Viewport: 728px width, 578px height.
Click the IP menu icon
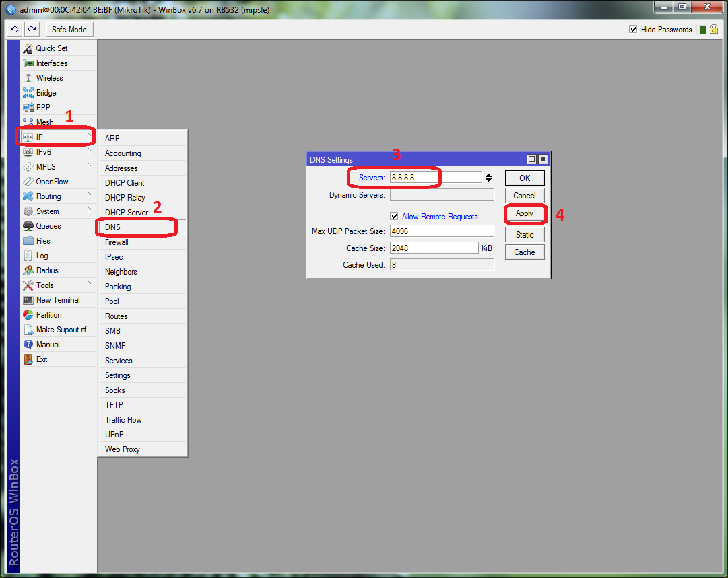pyautogui.click(x=28, y=137)
